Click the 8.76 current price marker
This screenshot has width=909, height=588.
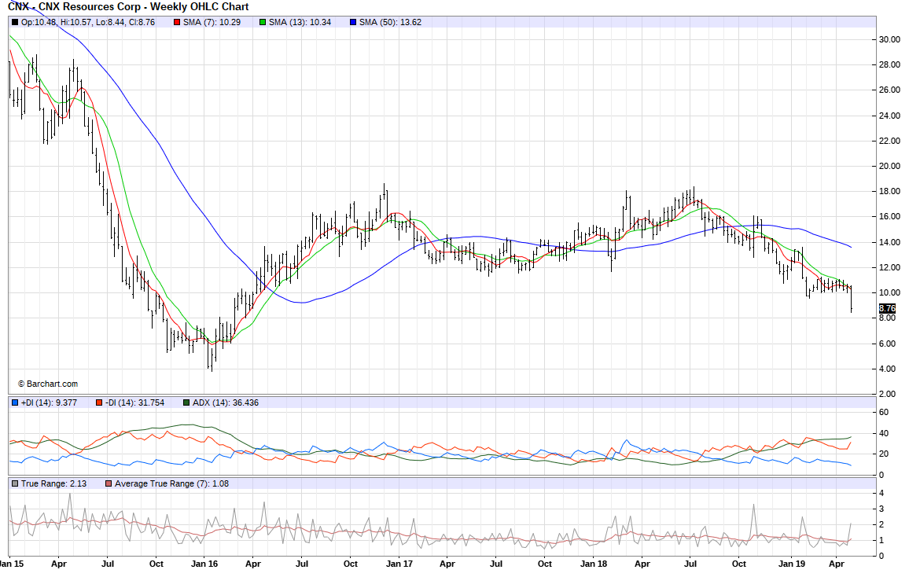(888, 308)
